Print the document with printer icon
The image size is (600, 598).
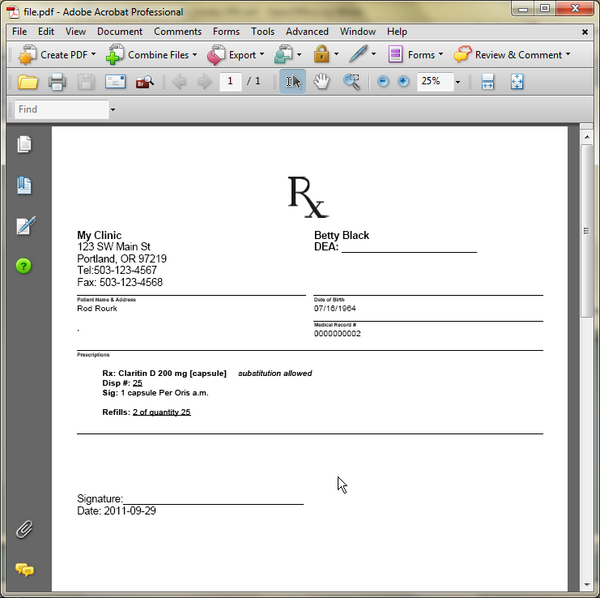pyautogui.click(x=57, y=82)
